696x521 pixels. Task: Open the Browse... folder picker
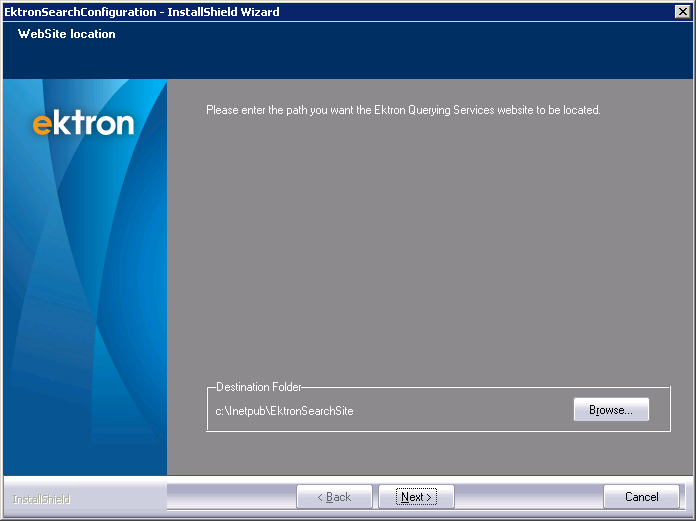611,409
